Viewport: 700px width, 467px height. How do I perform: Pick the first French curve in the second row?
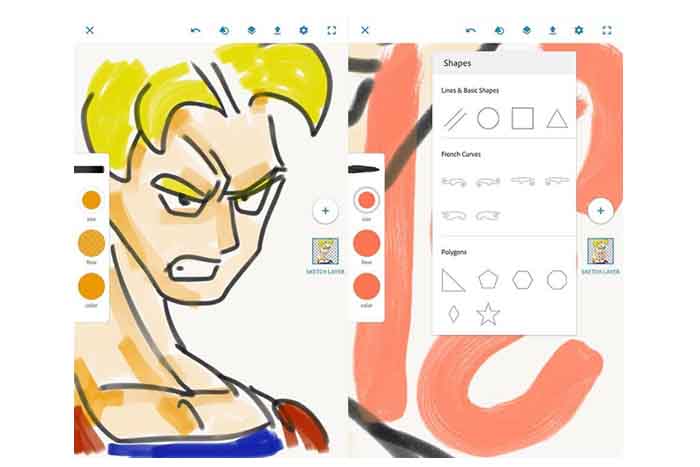[x=454, y=216]
